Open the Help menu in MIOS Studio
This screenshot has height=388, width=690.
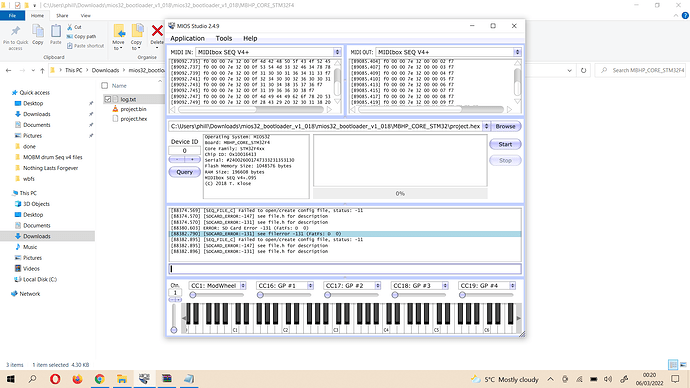click(250, 38)
